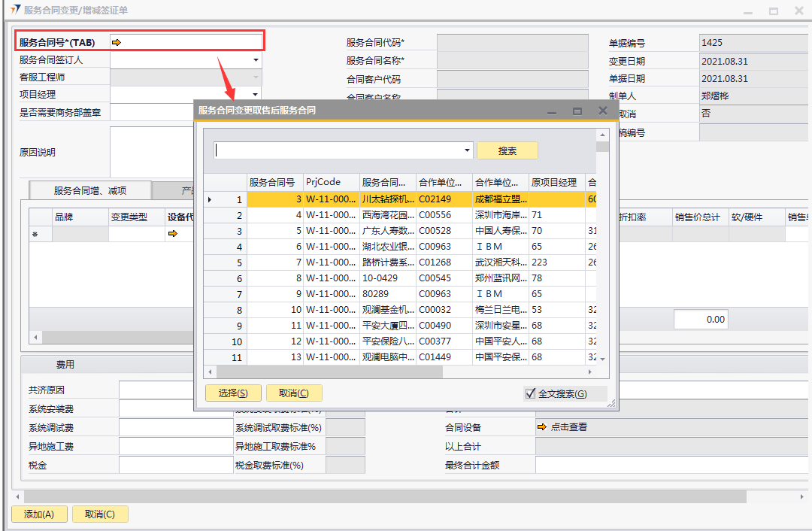Click the 取消(C) button in the dialog
This screenshot has height=531, width=812.
[x=294, y=393]
